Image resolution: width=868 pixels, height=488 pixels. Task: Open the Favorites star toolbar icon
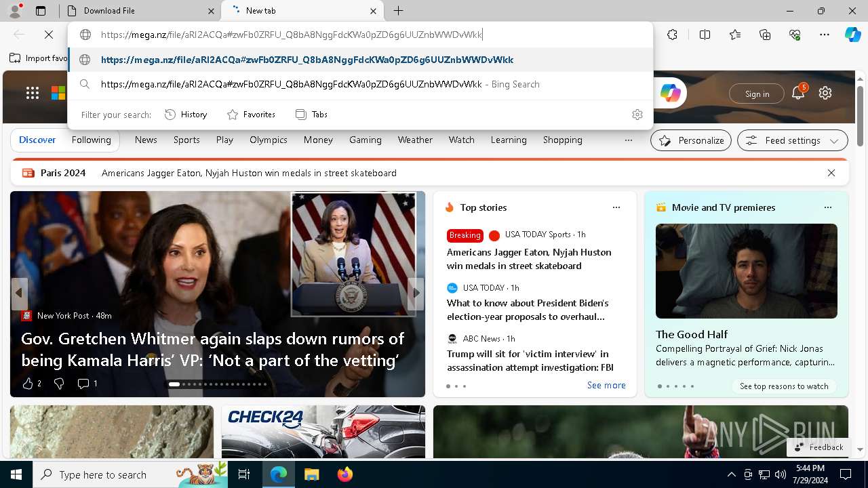[x=735, y=35]
